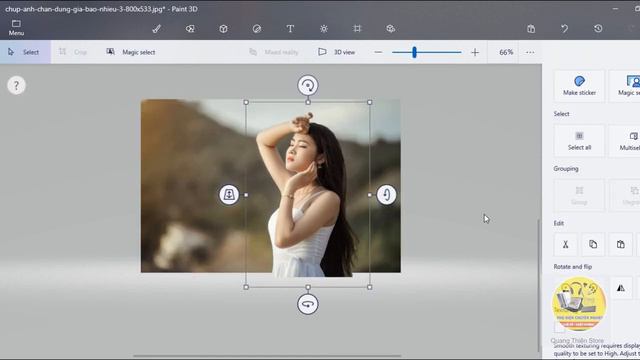Click the Z-axis position handle left of selection
640x360 pixels.
point(229,195)
